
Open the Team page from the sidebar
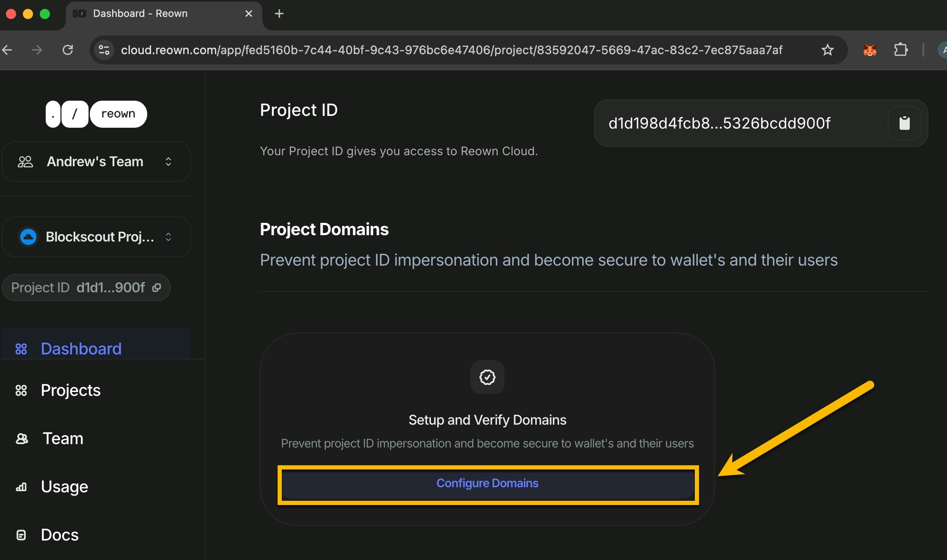click(x=63, y=438)
